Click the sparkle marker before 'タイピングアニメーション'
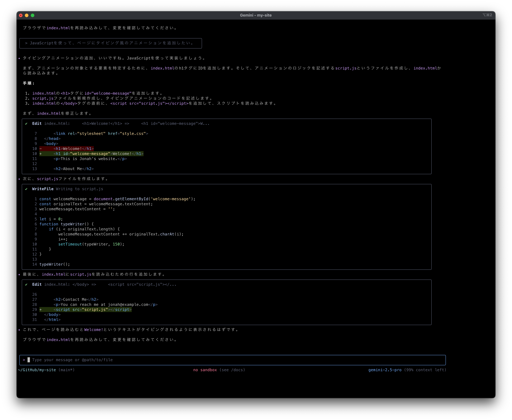The image size is (512, 420). tap(19, 58)
